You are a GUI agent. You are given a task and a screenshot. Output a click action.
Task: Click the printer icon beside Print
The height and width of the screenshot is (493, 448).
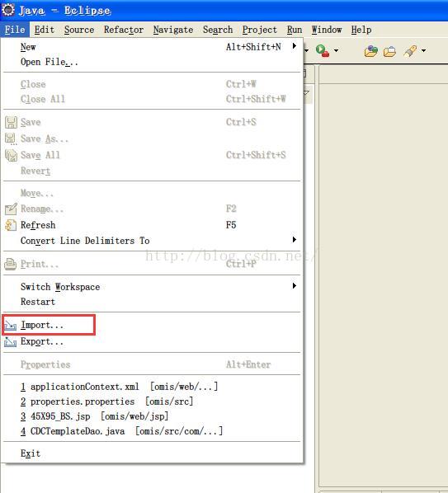11,264
